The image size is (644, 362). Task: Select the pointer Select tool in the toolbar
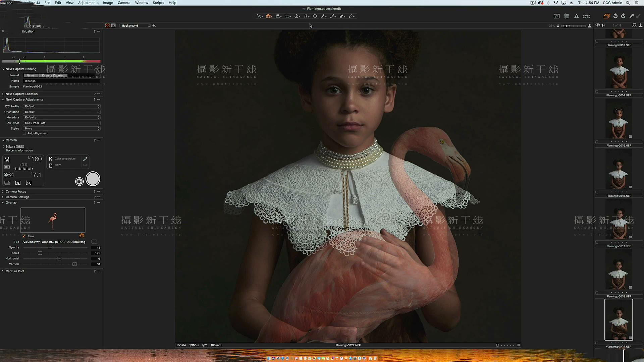(259, 16)
